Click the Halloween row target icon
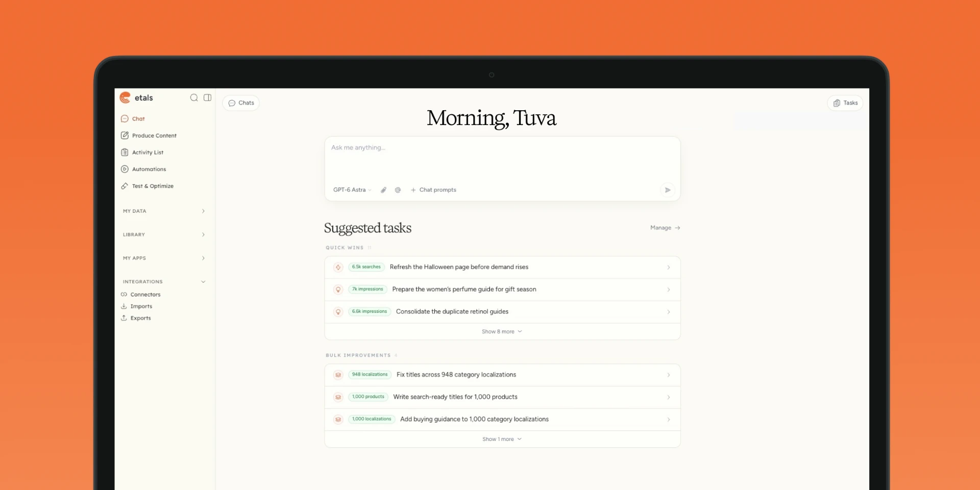This screenshot has width=980, height=490. click(338, 267)
